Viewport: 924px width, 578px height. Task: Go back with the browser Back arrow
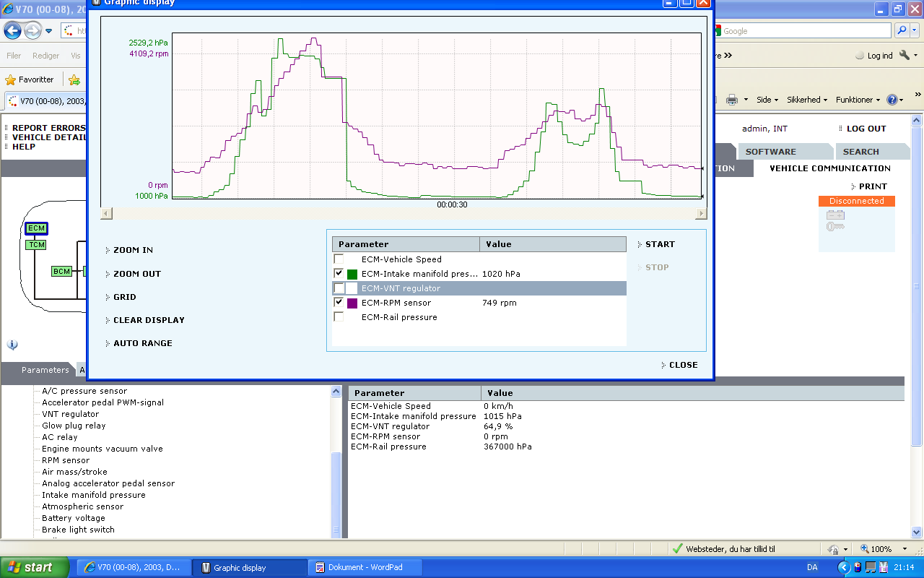tap(12, 31)
